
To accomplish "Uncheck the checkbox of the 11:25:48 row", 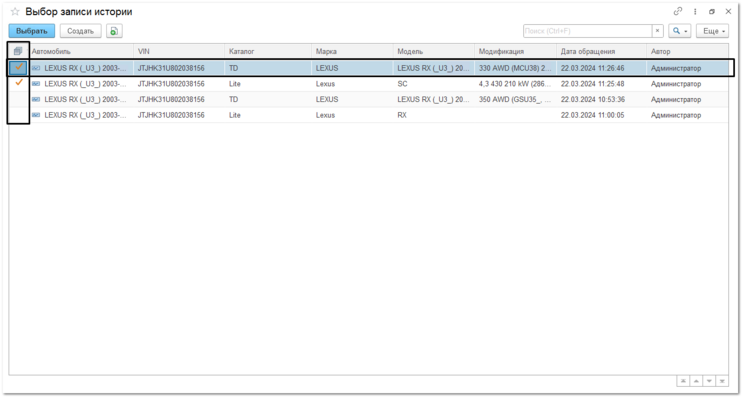I will (19, 83).
